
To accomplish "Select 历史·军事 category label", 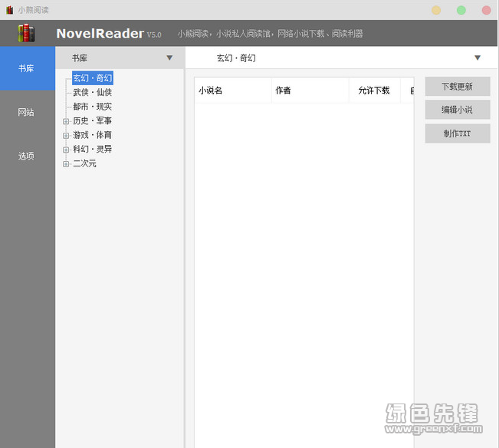I will tap(92, 120).
